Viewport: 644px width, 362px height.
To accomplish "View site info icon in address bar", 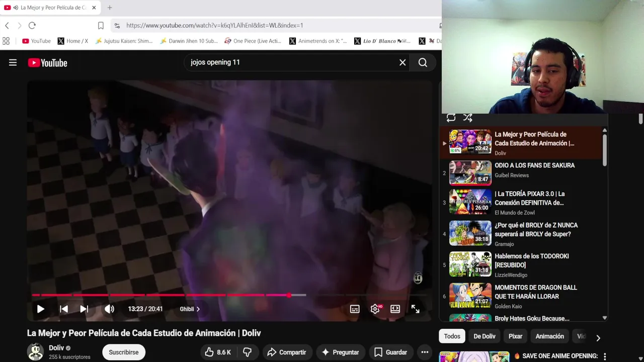I will [x=117, y=25].
